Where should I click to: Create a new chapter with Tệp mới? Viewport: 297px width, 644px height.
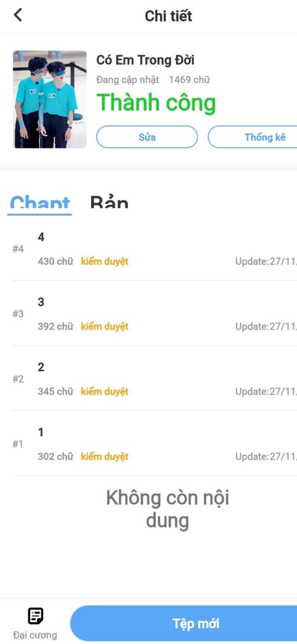click(184, 624)
